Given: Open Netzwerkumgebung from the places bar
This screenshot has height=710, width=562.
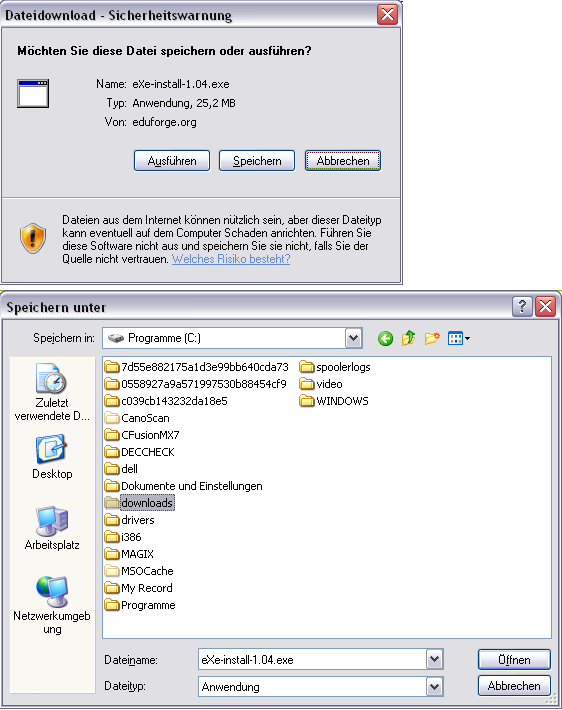Looking at the screenshot, I should click(x=52, y=605).
